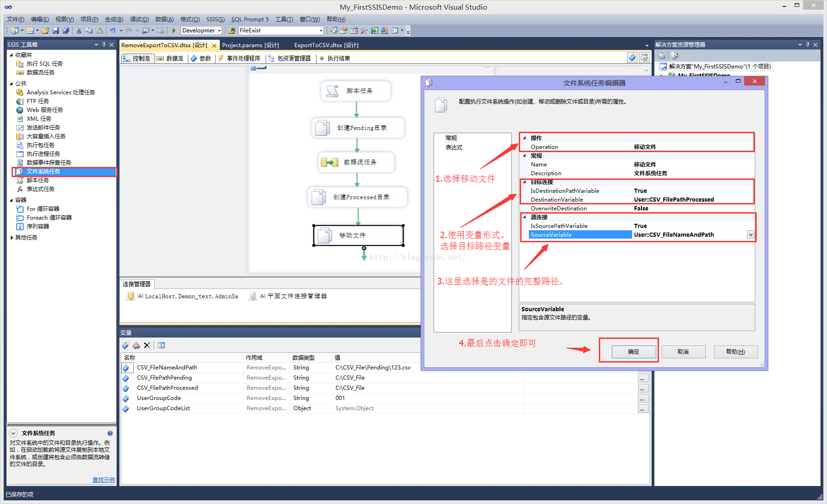827x504 pixels.
Task: Open the 文件(F) menu
Action: [x=15, y=19]
